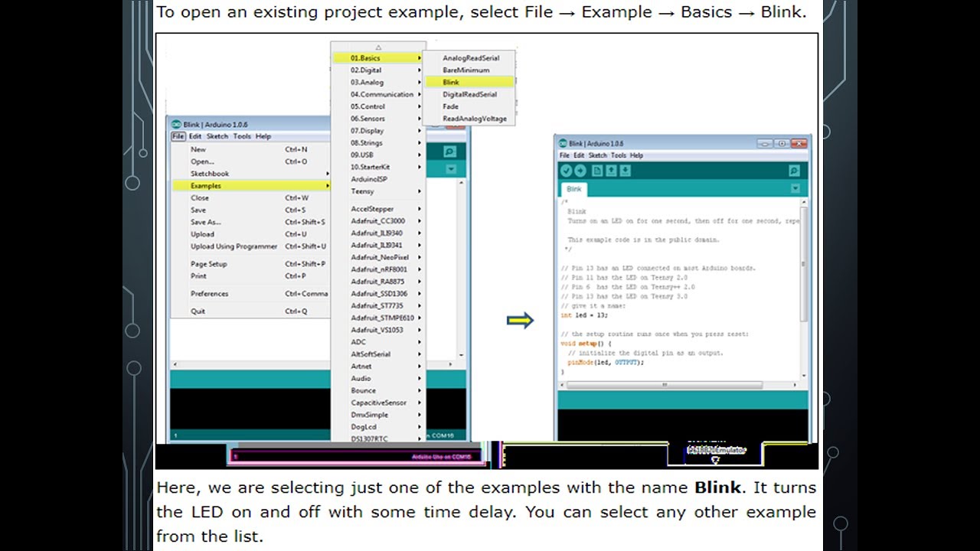Screen dimensions: 980x551
Task: Expand 07.Display examples submenu
Action: [378, 131]
